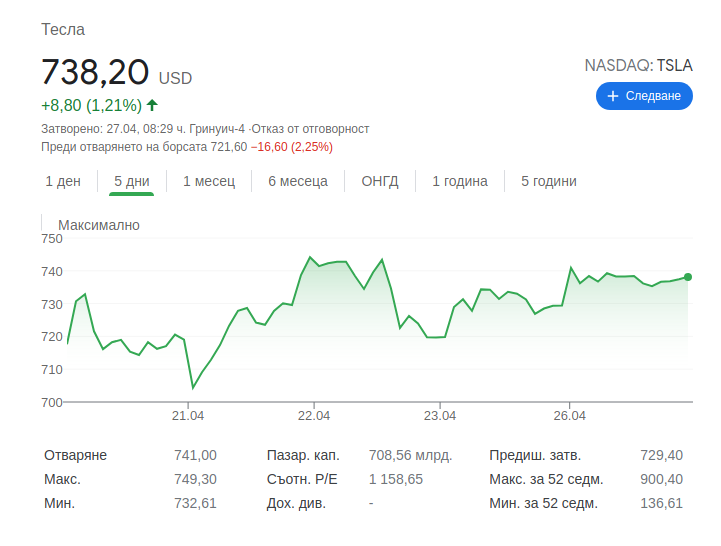Click the 740 y-axis label
Viewport: 721px width, 546px height.
(52, 272)
